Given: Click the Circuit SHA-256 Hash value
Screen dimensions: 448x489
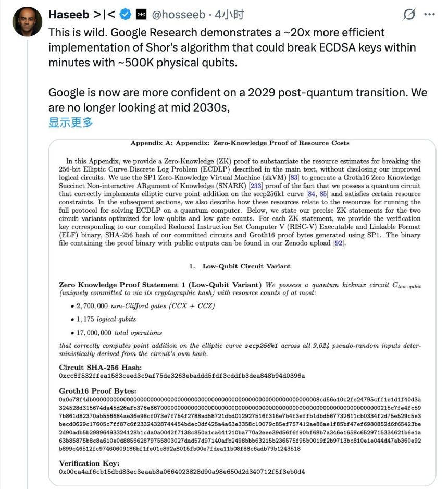Looking at the screenshot, I should tap(182, 376).
